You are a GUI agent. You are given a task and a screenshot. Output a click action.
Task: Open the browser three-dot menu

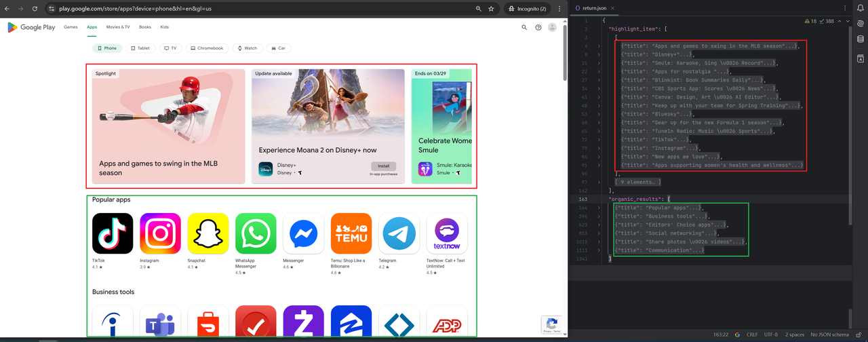click(560, 9)
